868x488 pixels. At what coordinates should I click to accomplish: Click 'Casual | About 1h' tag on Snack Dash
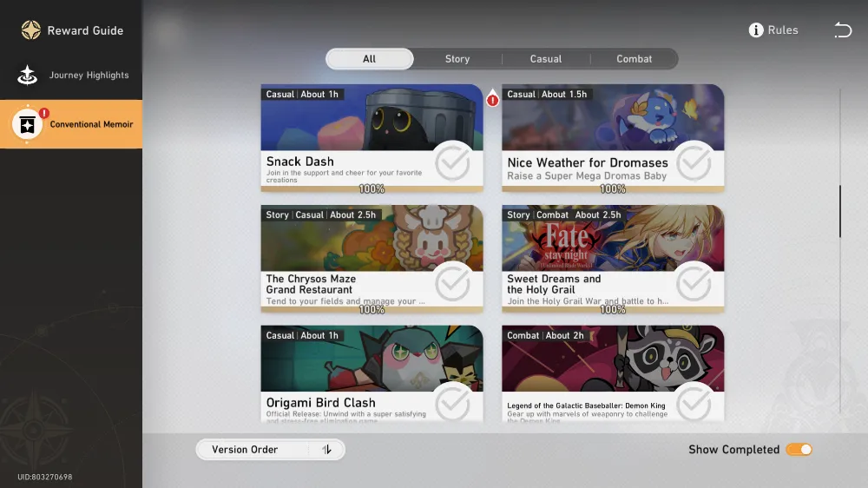tap(302, 94)
